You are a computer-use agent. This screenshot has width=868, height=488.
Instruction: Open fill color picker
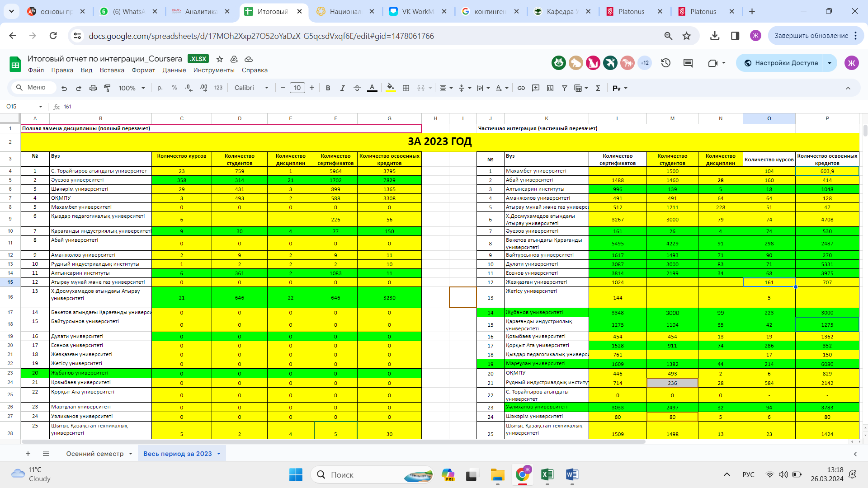pos(391,88)
